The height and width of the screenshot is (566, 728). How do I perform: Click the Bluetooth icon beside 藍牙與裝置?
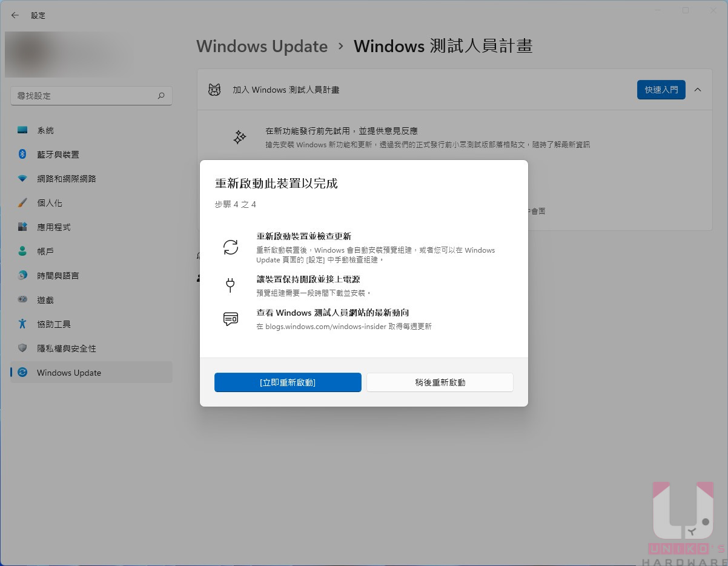click(22, 155)
